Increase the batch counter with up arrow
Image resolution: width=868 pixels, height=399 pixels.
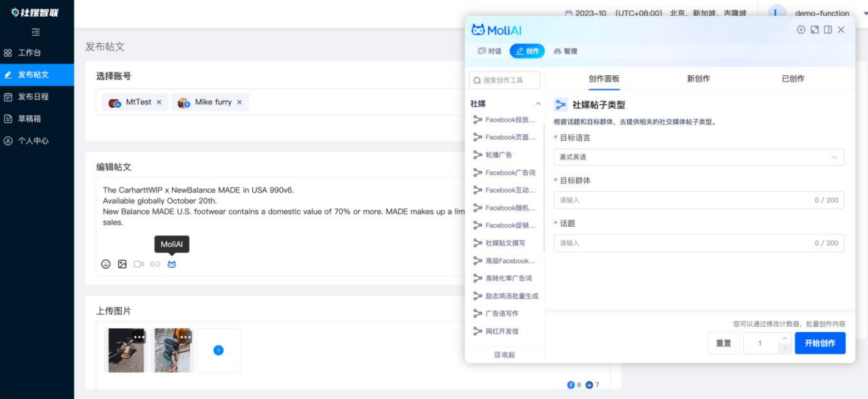coord(785,338)
